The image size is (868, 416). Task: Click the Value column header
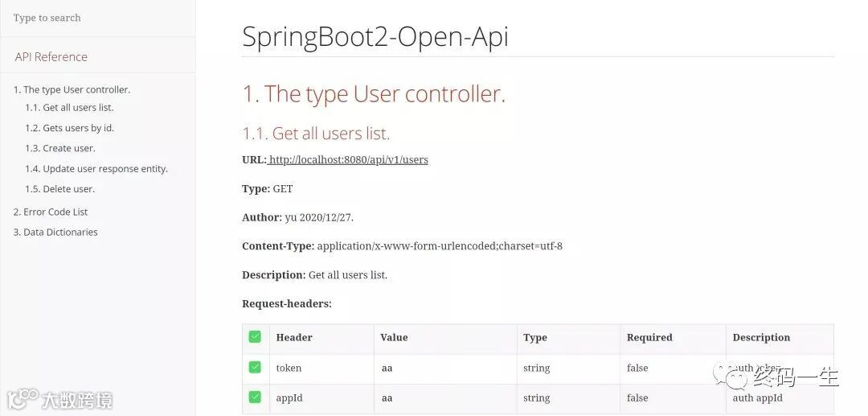[x=394, y=338]
